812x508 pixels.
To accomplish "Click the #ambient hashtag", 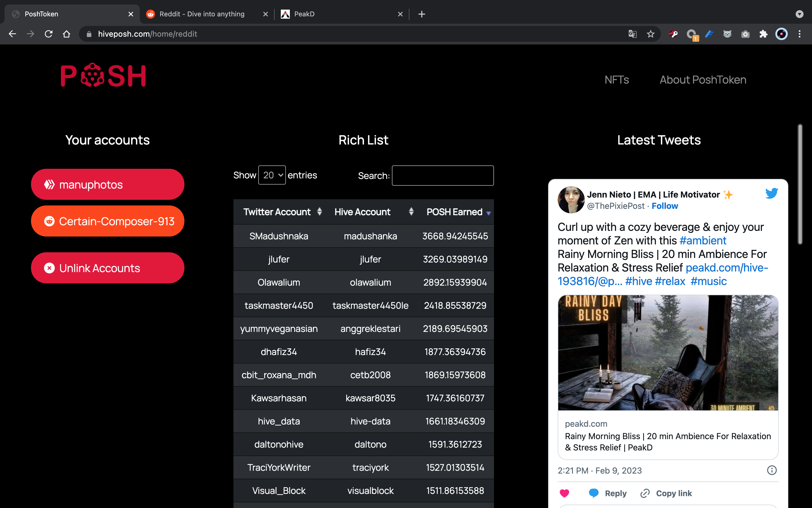I will click(703, 240).
